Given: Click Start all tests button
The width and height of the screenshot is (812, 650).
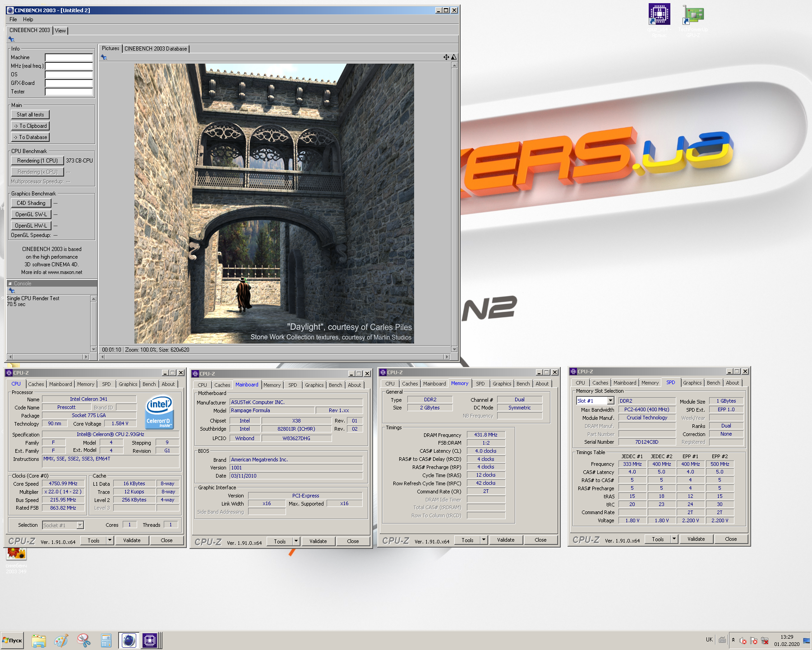Looking at the screenshot, I should point(30,115).
